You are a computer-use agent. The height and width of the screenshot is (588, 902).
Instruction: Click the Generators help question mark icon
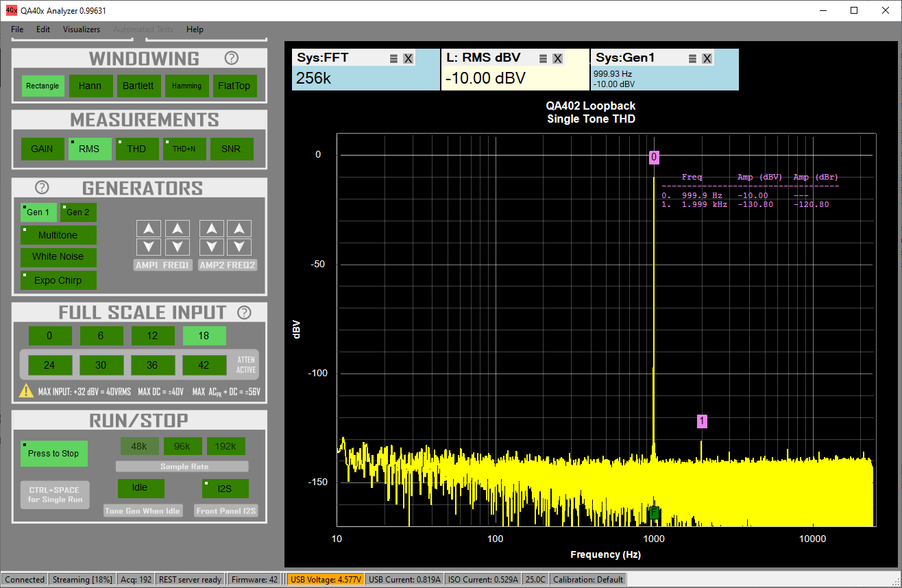(x=42, y=187)
